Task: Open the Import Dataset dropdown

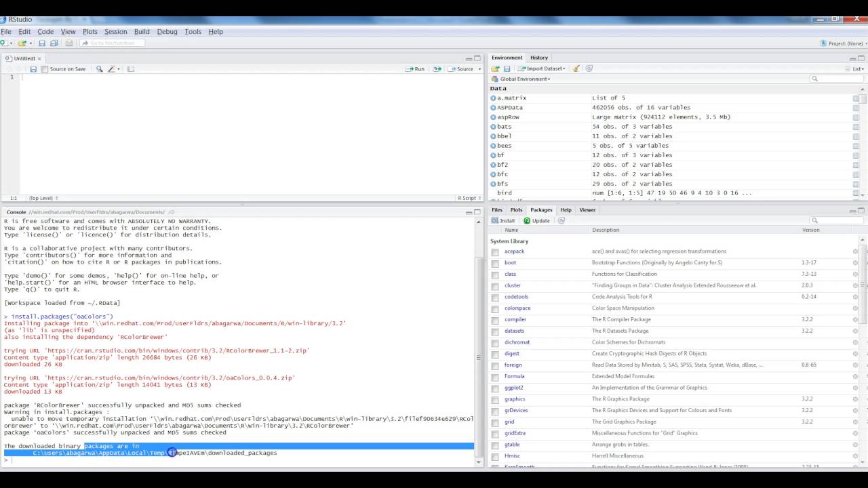Action: point(542,68)
